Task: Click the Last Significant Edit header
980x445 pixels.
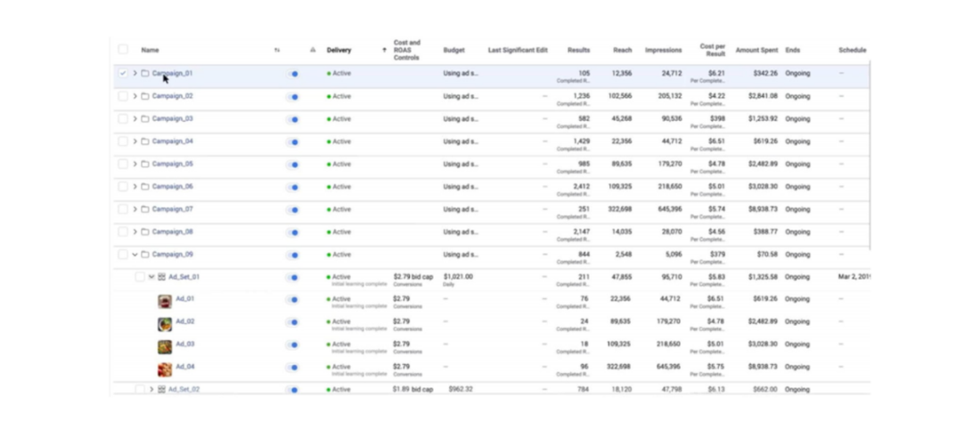Action: pyautogui.click(x=518, y=50)
